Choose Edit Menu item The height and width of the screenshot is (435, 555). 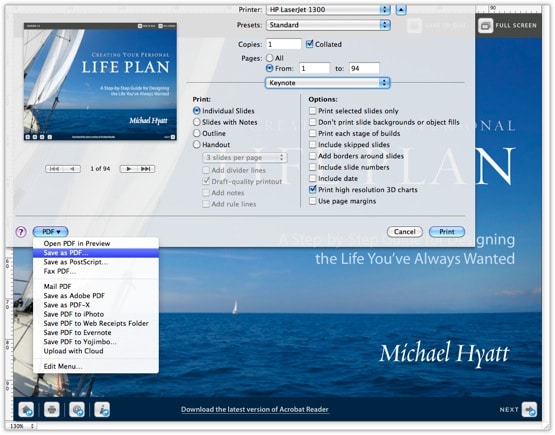pos(96,366)
